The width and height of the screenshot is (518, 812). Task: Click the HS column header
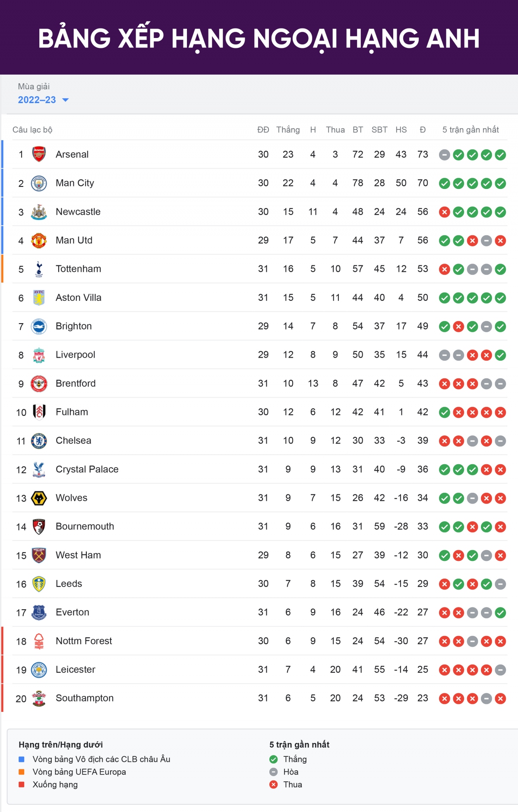click(401, 130)
